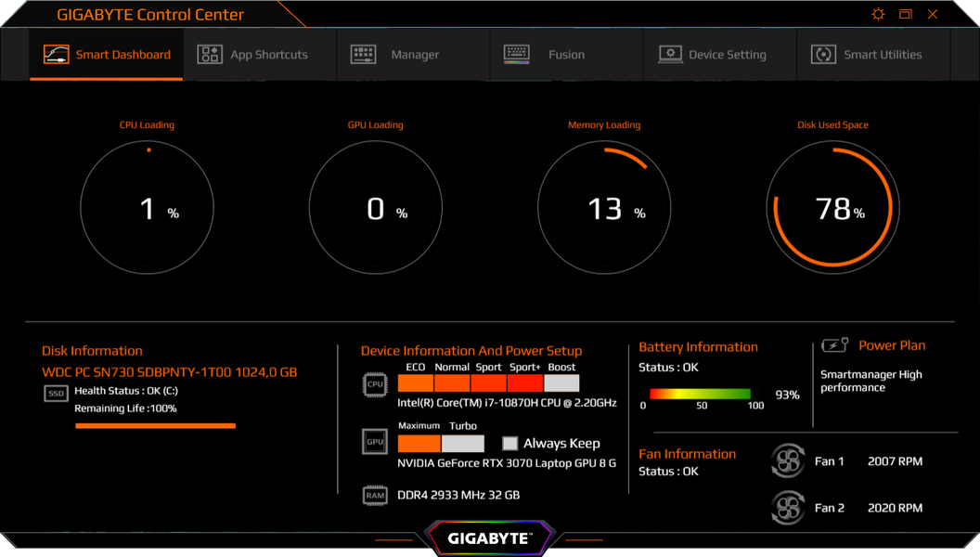Click the 'WDC PC SN730' disk name

(170, 372)
